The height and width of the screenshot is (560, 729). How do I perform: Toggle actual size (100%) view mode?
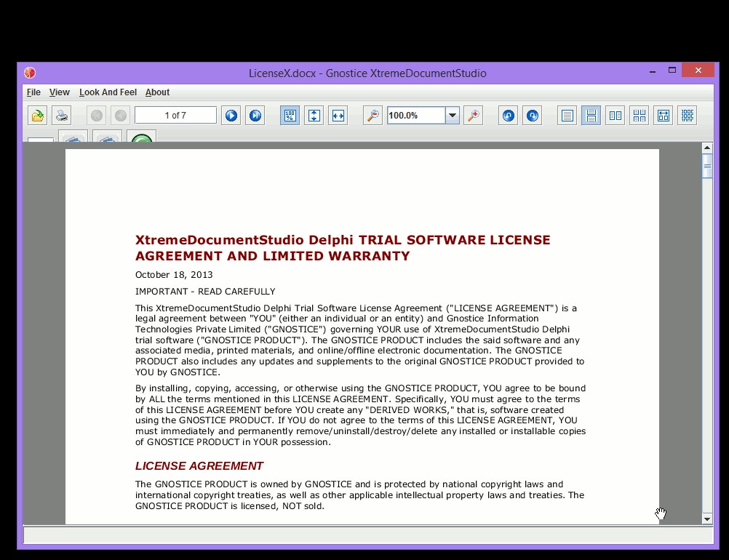coord(290,116)
